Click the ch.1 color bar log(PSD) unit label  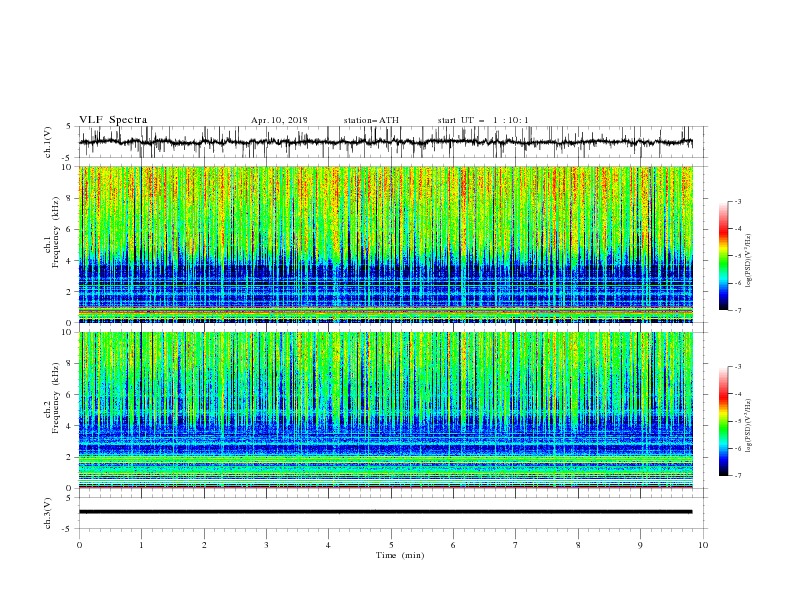pos(749,261)
